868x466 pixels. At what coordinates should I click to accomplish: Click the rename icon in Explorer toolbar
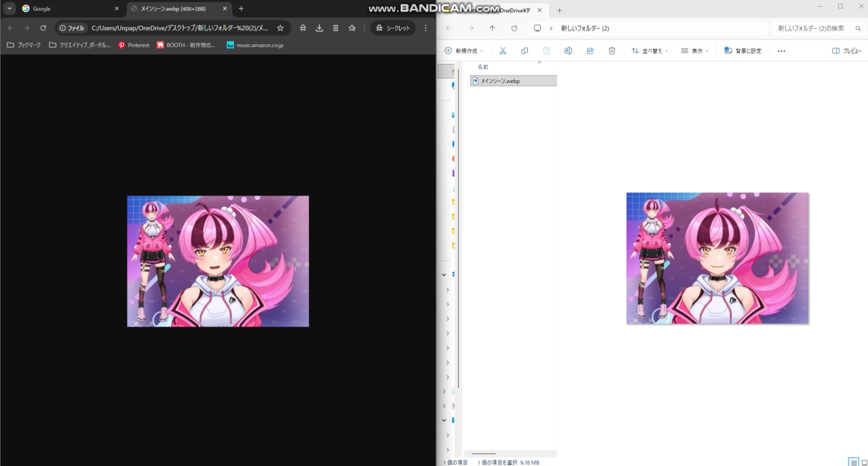pyautogui.click(x=568, y=51)
